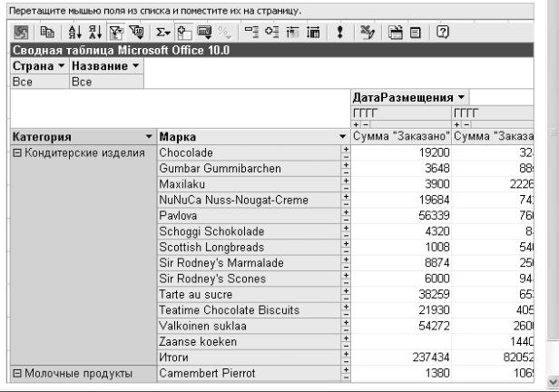
Task: Click the Hide Details toolbar icon
Action: point(292,33)
